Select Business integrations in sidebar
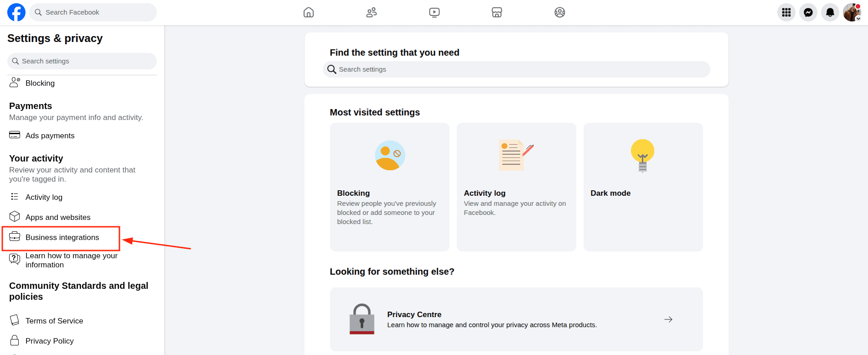Image resolution: width=868 pixels, height=355 pixels. pyautogui.click(x=62, y=237)
